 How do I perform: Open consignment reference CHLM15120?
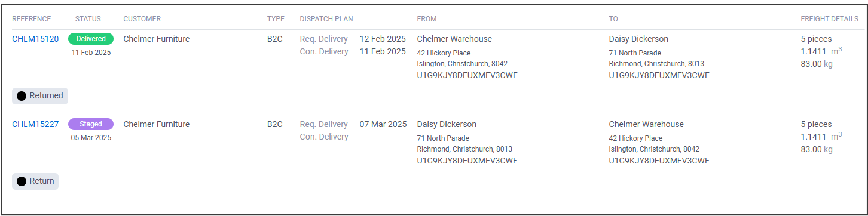pyautogui.click(x=35, y=39)
